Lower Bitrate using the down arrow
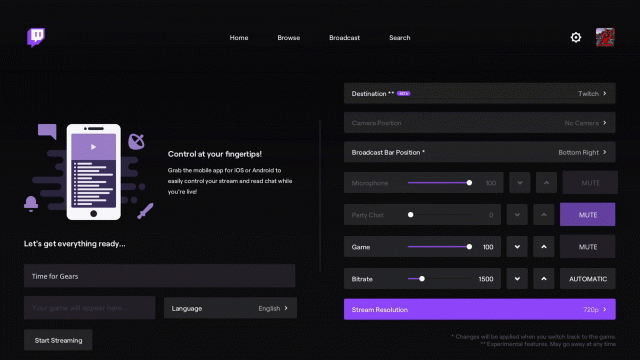This screenshot has height=360, width=640. [517, 279]
